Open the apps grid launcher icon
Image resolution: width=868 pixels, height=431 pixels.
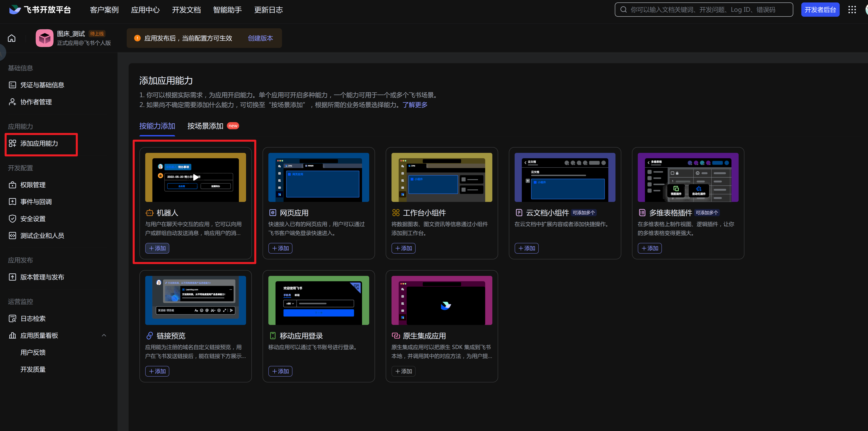(x=852, y=10)
